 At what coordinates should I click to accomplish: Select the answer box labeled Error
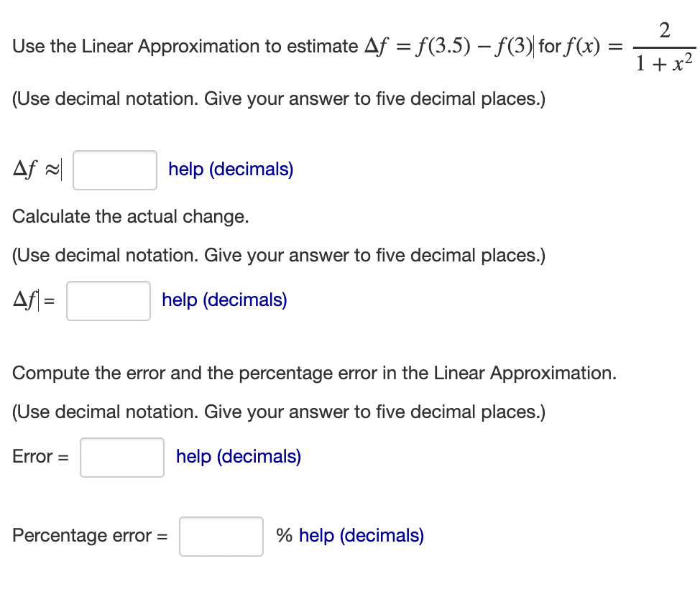click(x=121, y=457)
